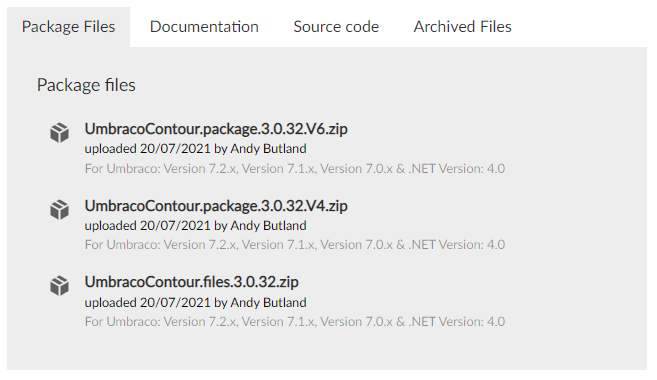
Task: Click package box icon beside V6.zip file
Action: click(x=59, y=133)
